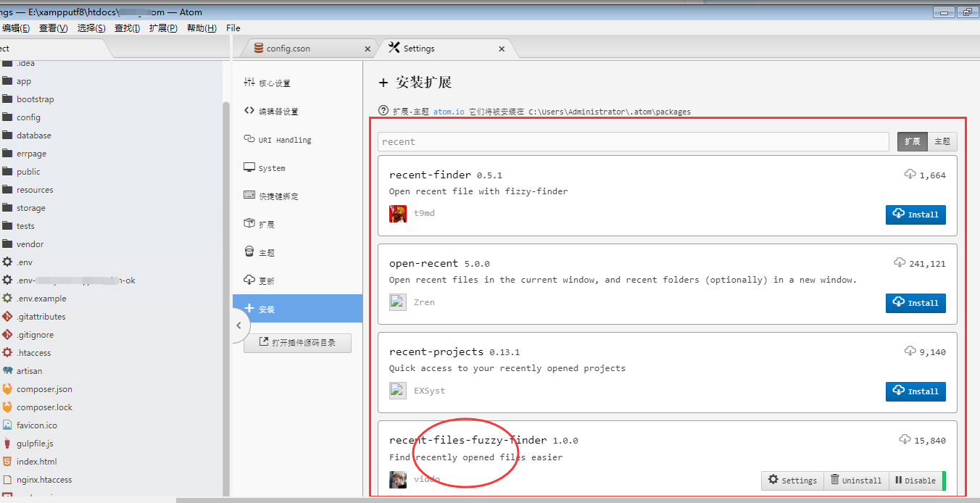Open open-recent package title

(424, 263)
